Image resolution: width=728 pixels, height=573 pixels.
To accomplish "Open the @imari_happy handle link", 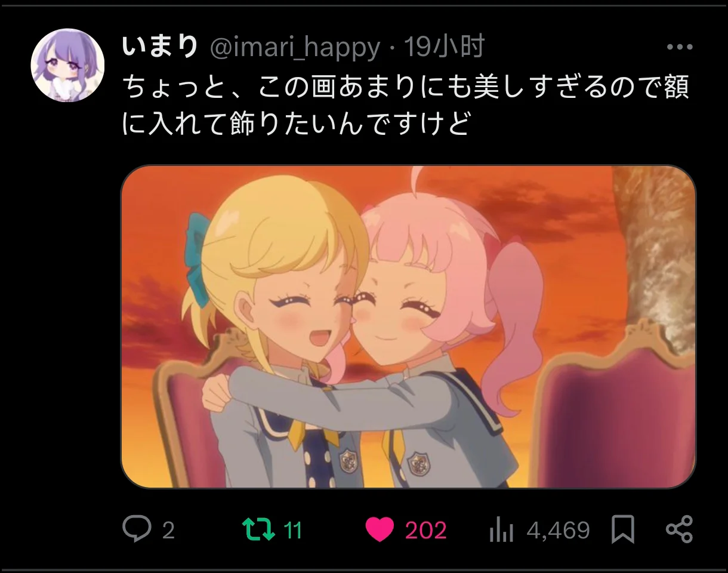I will pos(295,48).
